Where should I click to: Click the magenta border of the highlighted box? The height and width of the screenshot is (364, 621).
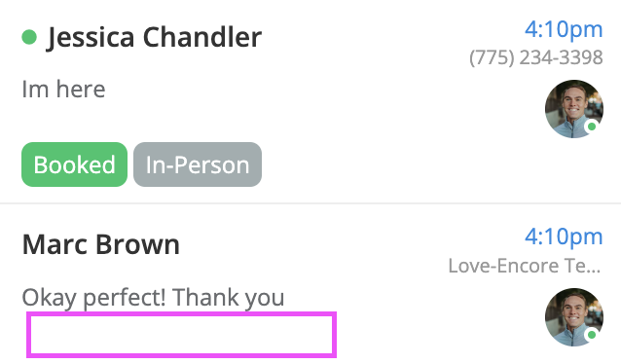181,314
